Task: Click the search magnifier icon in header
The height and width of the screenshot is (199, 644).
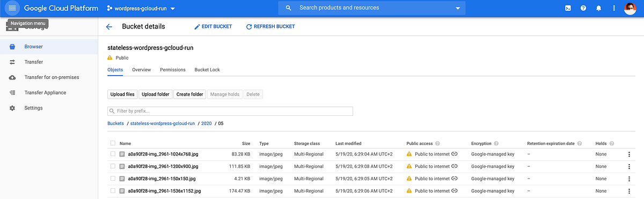Action: tap(288, 8)
